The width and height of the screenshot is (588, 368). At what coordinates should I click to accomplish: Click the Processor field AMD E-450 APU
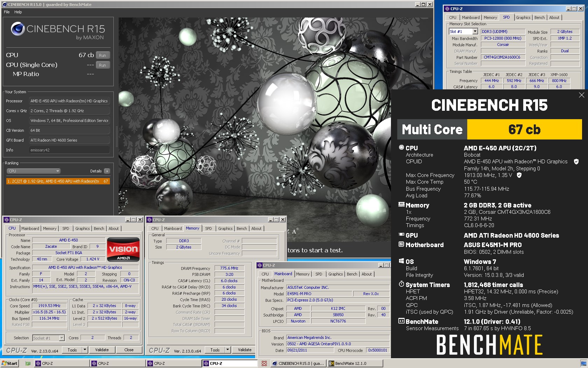tap(69, 101)
